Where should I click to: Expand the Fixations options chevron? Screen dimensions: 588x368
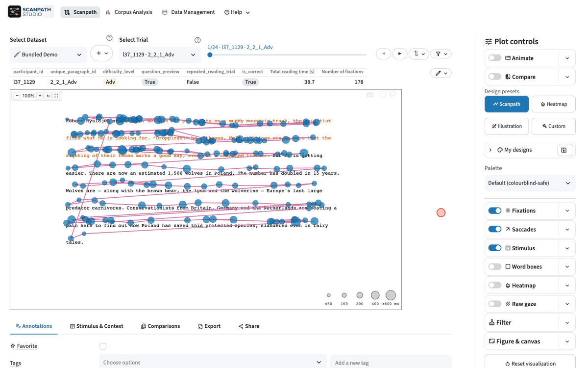coord(567,210)
